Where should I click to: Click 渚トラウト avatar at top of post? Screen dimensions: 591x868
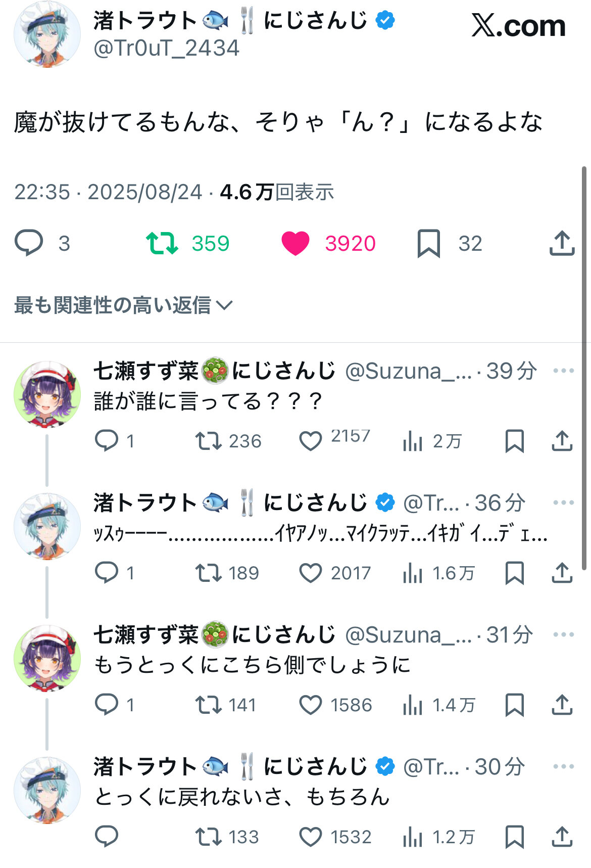[x=47, y=34]
